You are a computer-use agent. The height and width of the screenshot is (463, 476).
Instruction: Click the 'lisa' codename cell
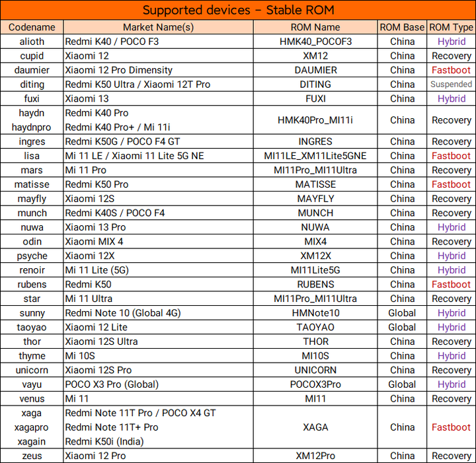click(x=32, y=156)
